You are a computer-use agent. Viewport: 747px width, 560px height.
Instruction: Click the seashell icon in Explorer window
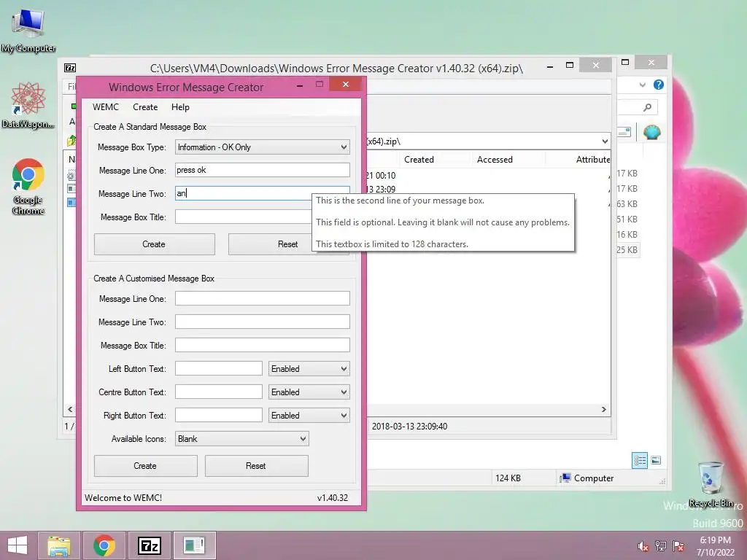[x=651, y=132]
